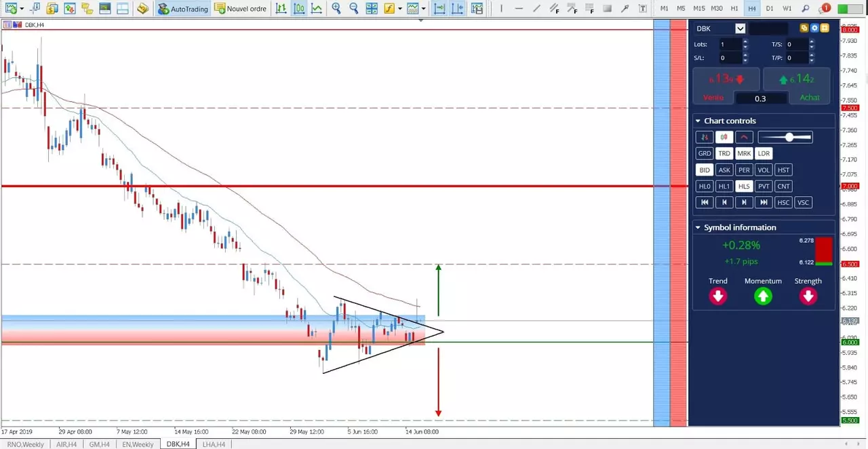Switch chart to line chart style
Viewport: 868px width, 449px height.
tap(317, 9)
